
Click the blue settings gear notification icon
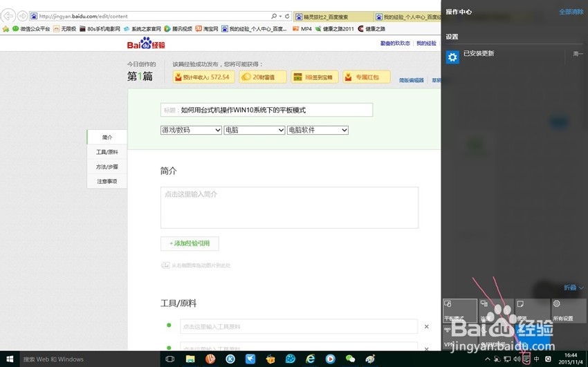452,57
